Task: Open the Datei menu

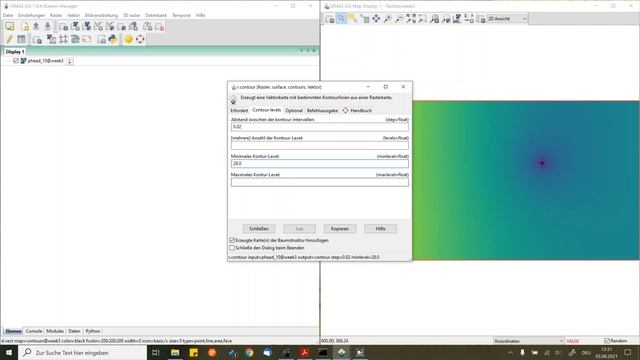Action: tap(8, 16)
